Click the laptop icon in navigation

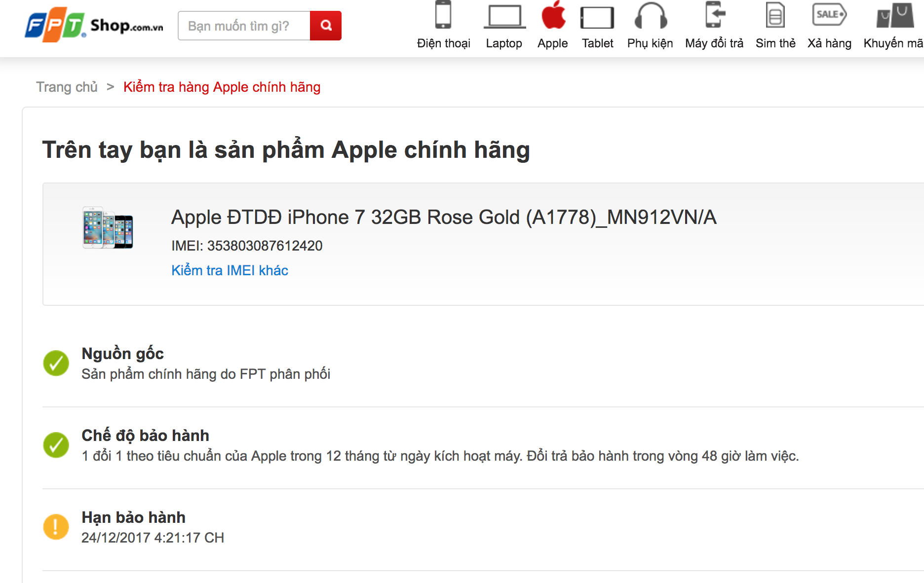pyautogui.click(x=504, y=16)
